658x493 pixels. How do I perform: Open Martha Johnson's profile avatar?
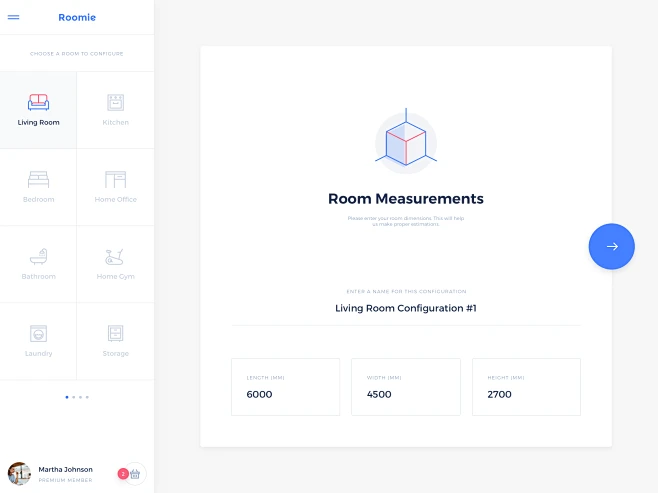coord(19,474)
